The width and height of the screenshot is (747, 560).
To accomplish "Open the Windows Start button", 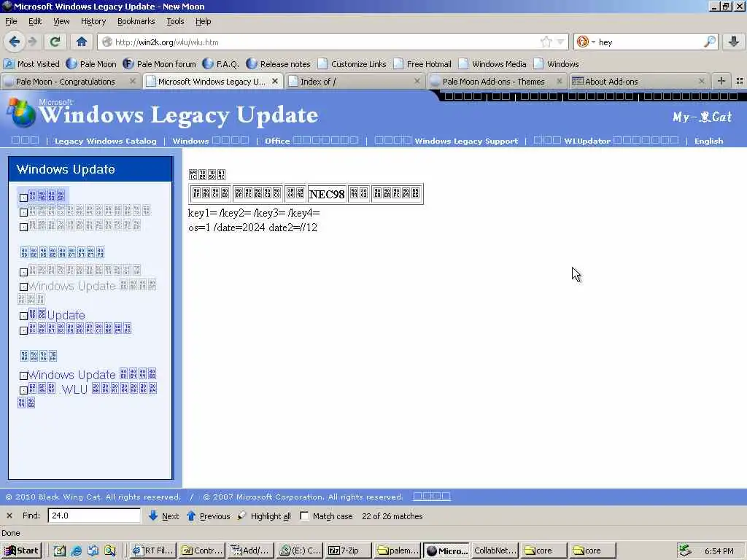I will [21, 551].
